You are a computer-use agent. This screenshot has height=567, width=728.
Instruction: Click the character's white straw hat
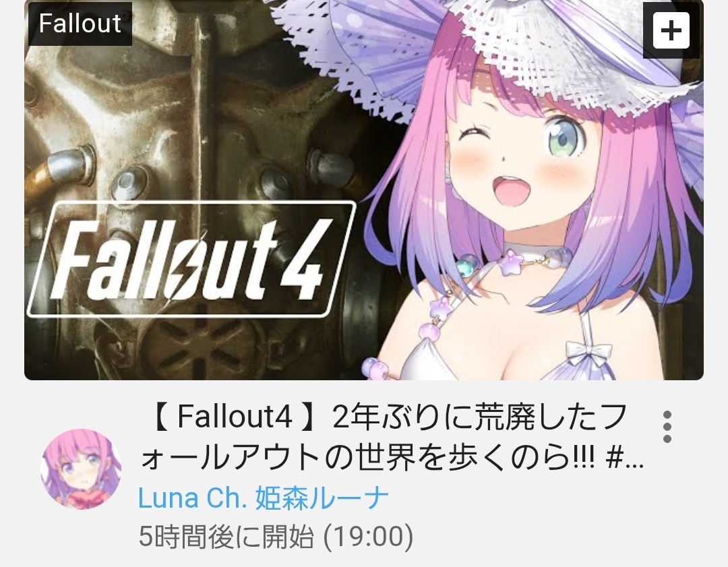(x=492, y=51)
